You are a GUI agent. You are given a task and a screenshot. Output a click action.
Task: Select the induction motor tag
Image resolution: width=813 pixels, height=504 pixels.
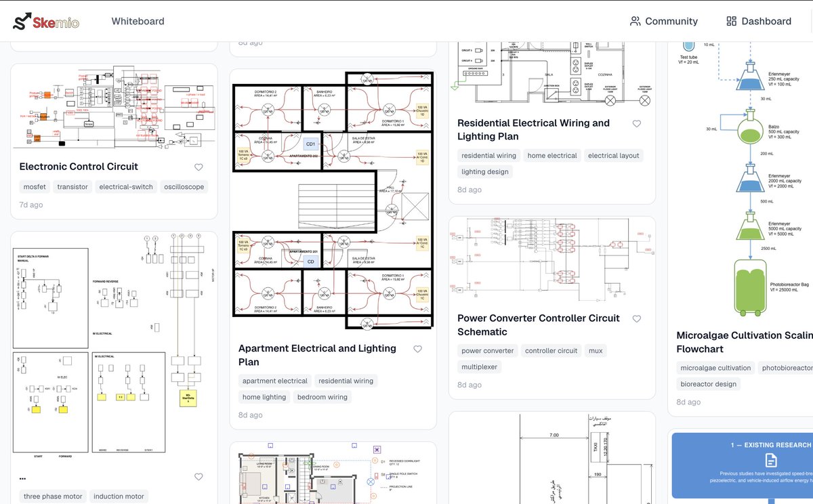click(x=119, y=497)
